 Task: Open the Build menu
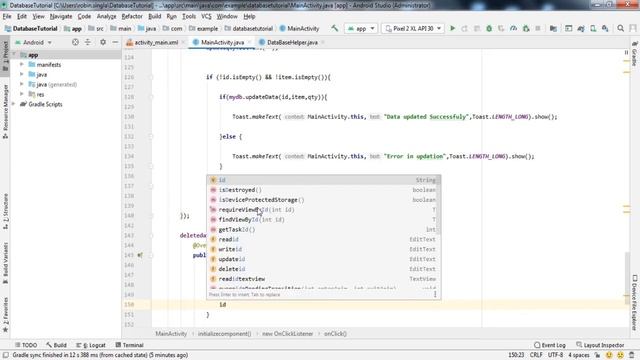click(x=155, y=16)
